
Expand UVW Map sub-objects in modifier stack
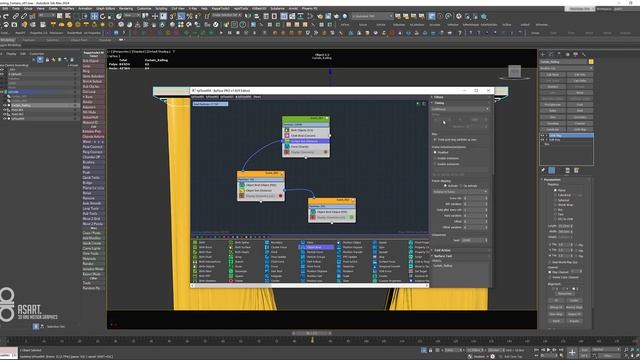pyautogui.click(x=547, y=136)
